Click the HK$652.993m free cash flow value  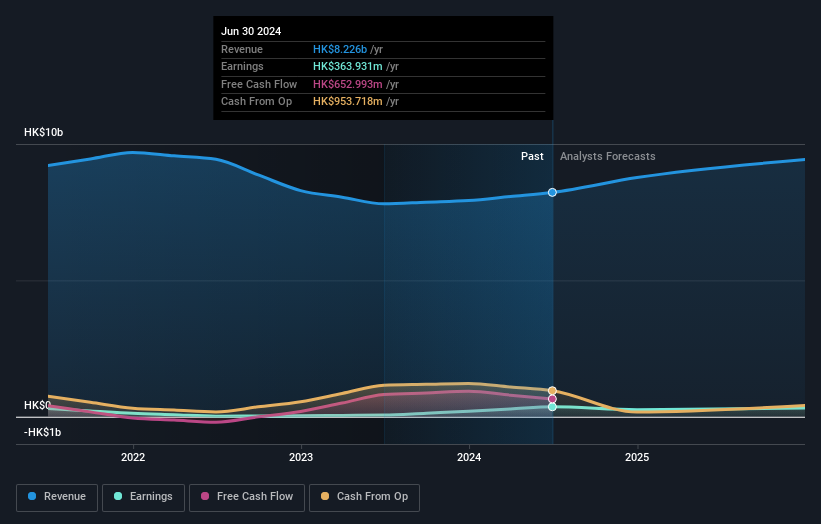click(x=348, y=84)
